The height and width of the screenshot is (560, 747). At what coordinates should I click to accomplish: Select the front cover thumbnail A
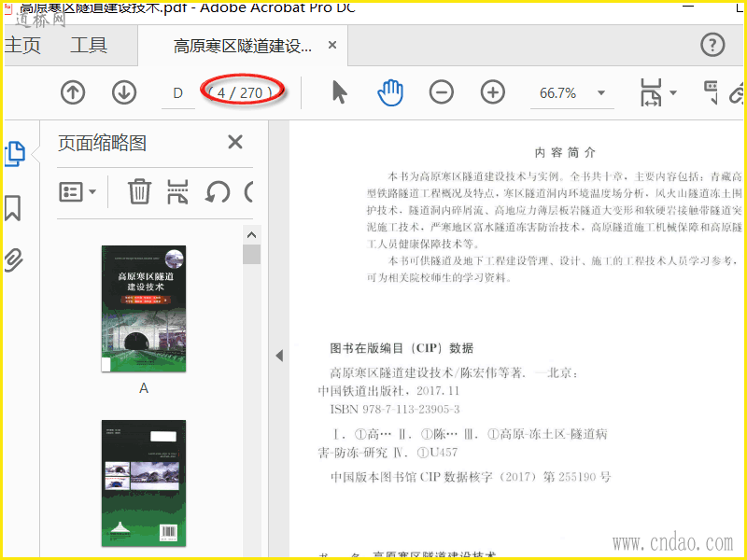pyautogui.click(x=144, y=309)
